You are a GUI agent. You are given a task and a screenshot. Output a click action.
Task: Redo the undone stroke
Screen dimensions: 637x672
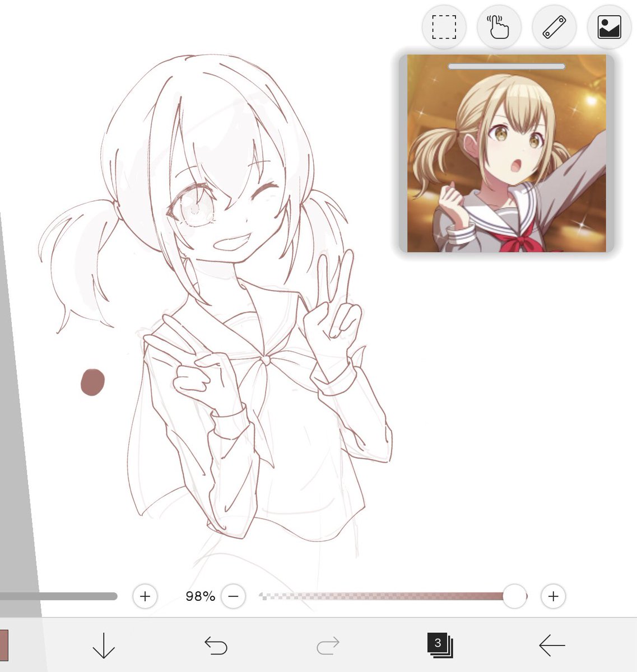coord(328,646)
